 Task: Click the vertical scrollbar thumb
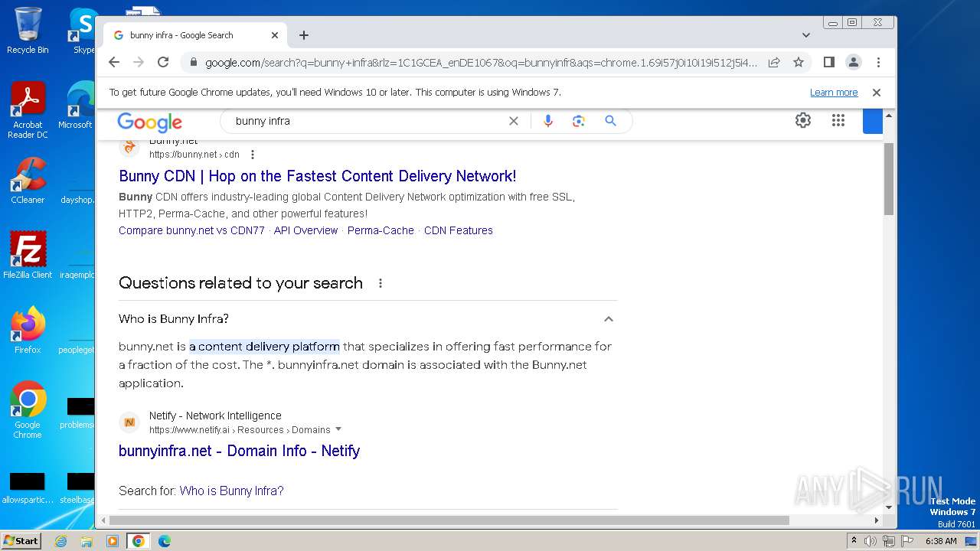pyautogui.click(x=889, y=178)
